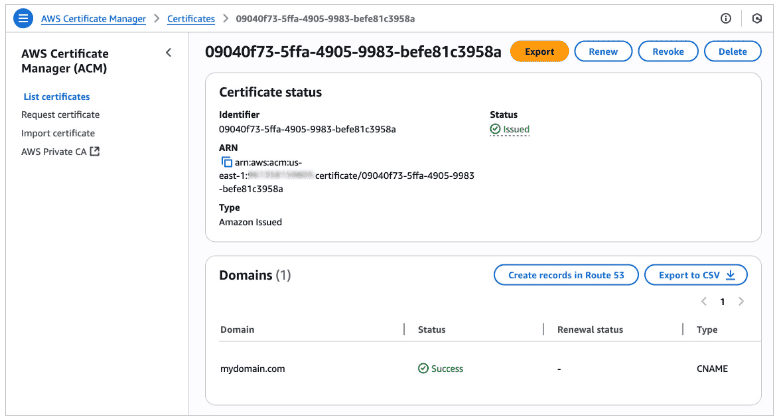Click the Renew button
This screenshot has height=420, width=777.
point(603,52)
